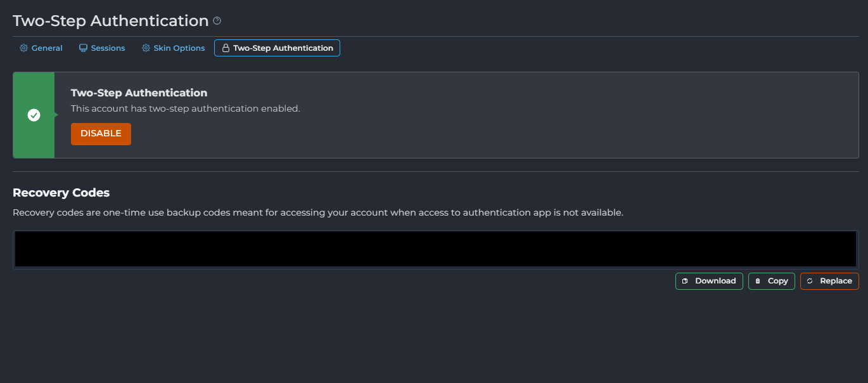Image resolution: width=868 pixels, height=383 pixels.
Task: Click the green checkmark status icon
Action: [x=34, y=115]
